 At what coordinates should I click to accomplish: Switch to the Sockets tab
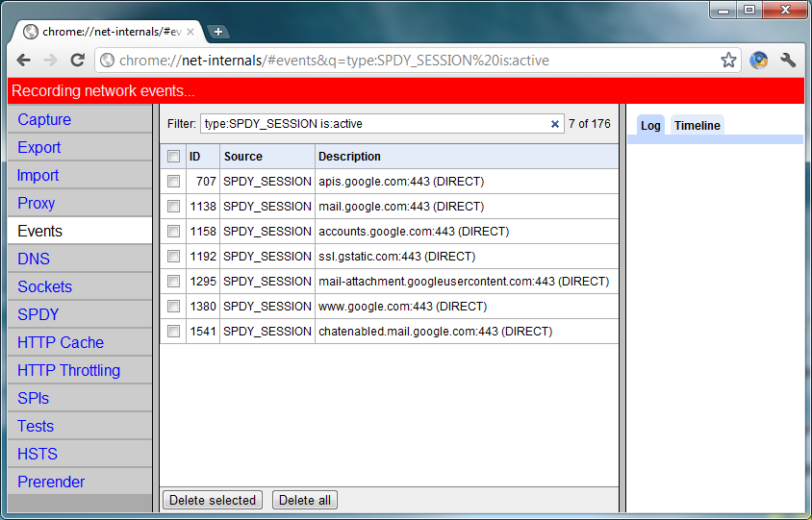[x=80, y=286]
